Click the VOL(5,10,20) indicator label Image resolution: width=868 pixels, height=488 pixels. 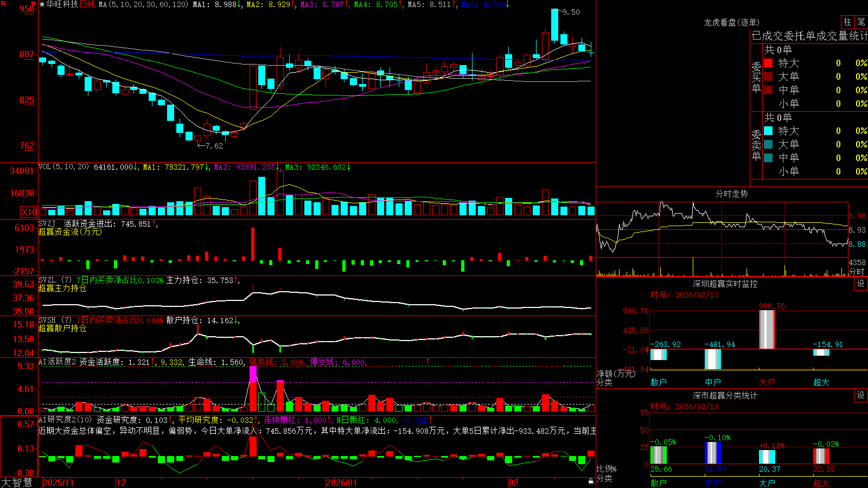(63, 167)
